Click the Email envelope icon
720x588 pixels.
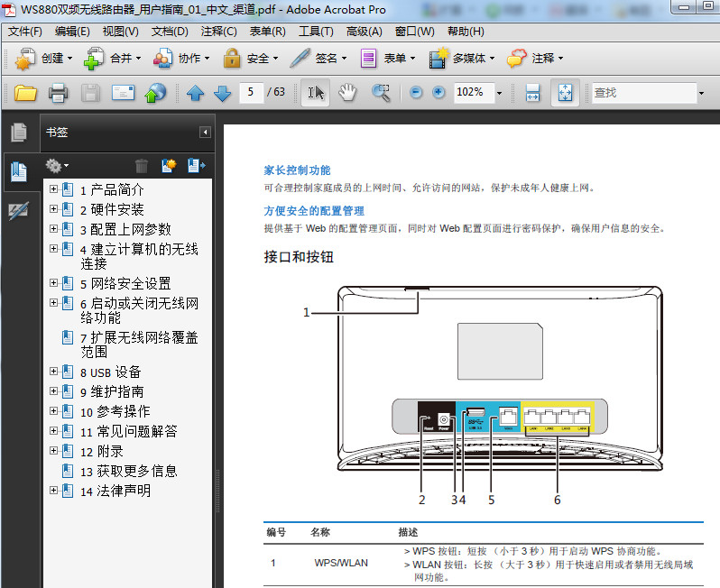(x=123, y=93)
